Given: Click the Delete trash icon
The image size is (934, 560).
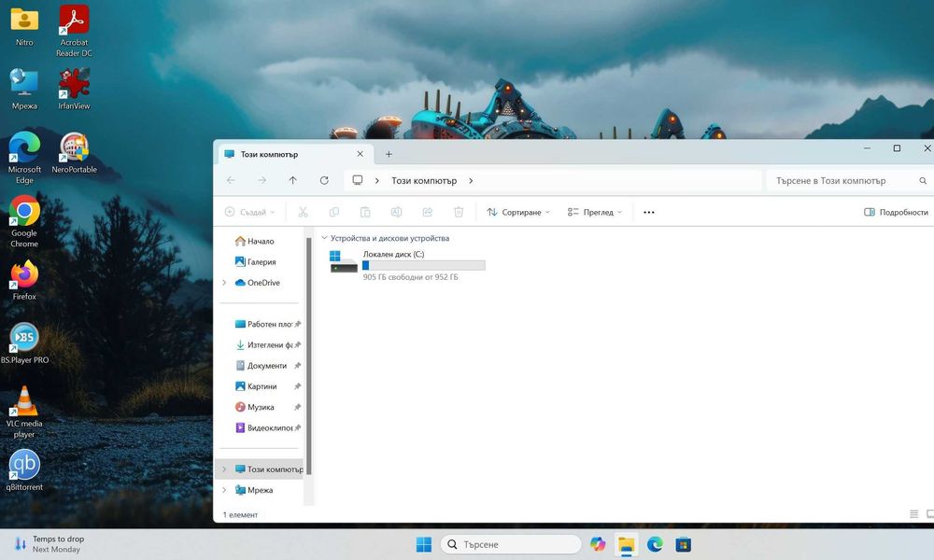Looking at the screenshot, I should 459,212.
